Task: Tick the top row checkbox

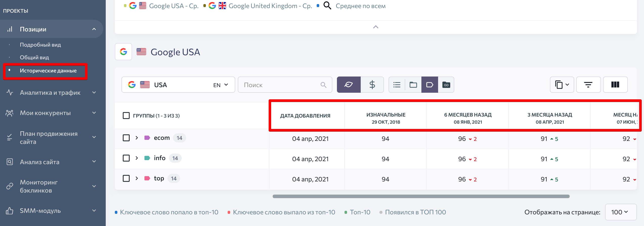Action: [126, 178]
